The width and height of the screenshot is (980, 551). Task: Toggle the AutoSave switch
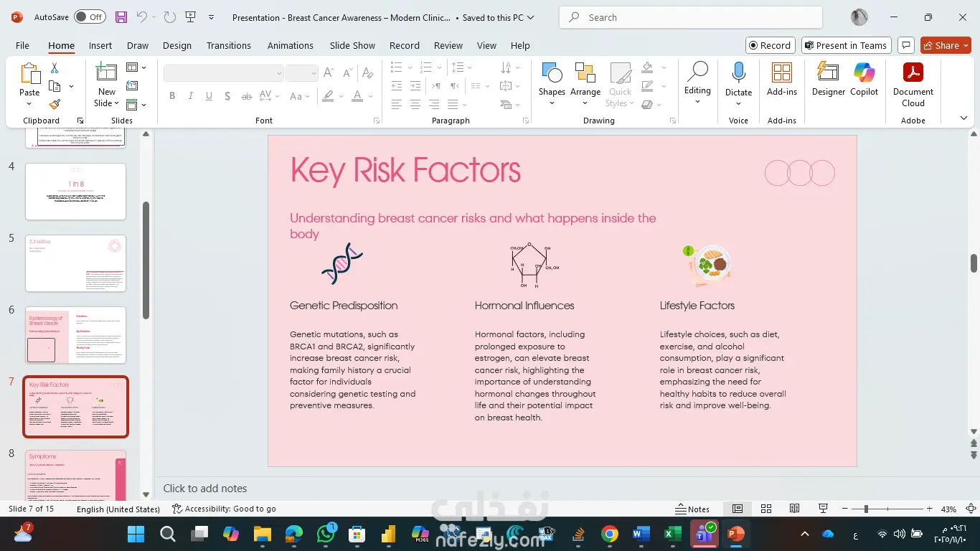[x=90, y=17]
